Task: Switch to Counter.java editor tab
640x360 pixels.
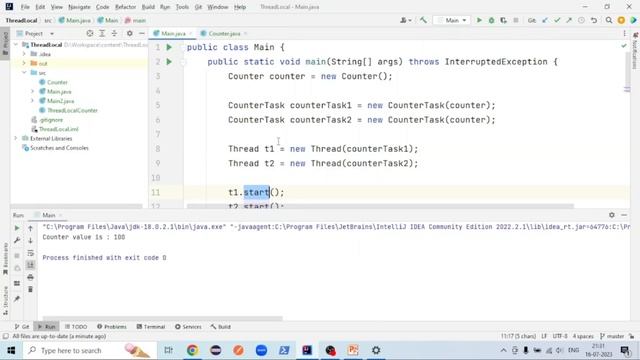Action: pyautogui.click(x=224, y=33)
